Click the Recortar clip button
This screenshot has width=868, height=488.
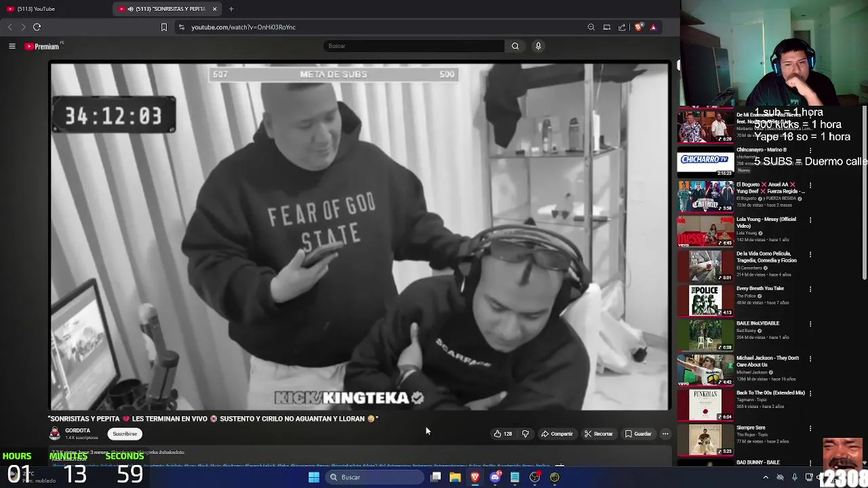click(599, 434)
